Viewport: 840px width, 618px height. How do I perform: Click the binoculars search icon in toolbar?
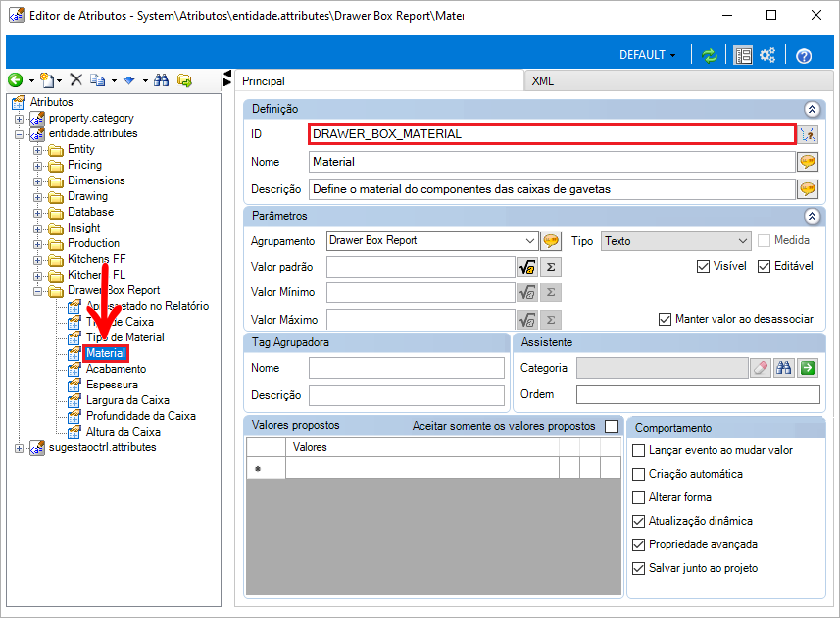click(x=162, y=80)
